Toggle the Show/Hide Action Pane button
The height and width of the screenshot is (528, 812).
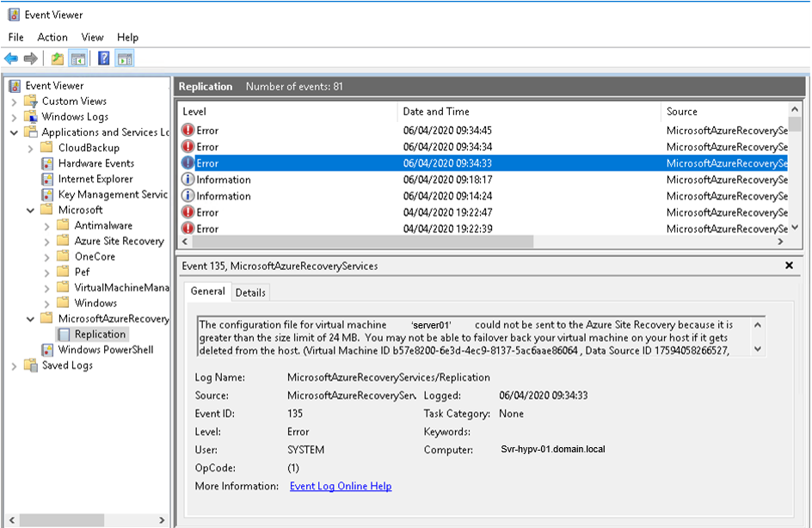[125, 58]
